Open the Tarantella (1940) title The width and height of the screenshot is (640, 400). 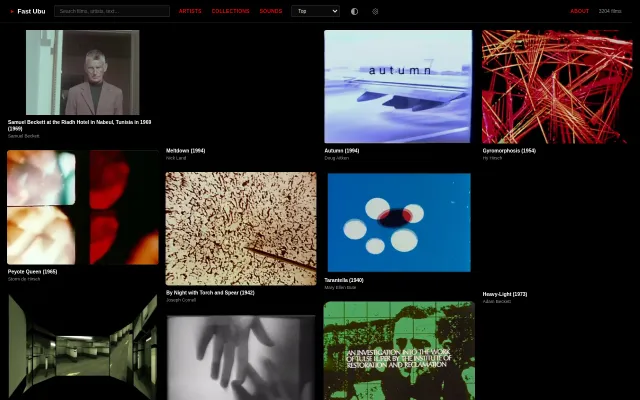[x=344, y=280]
